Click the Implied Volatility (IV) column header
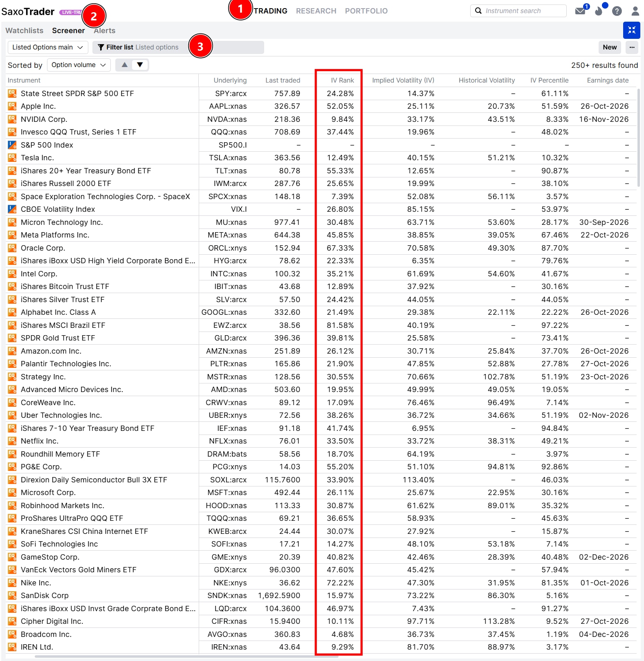 click(403, 81)
